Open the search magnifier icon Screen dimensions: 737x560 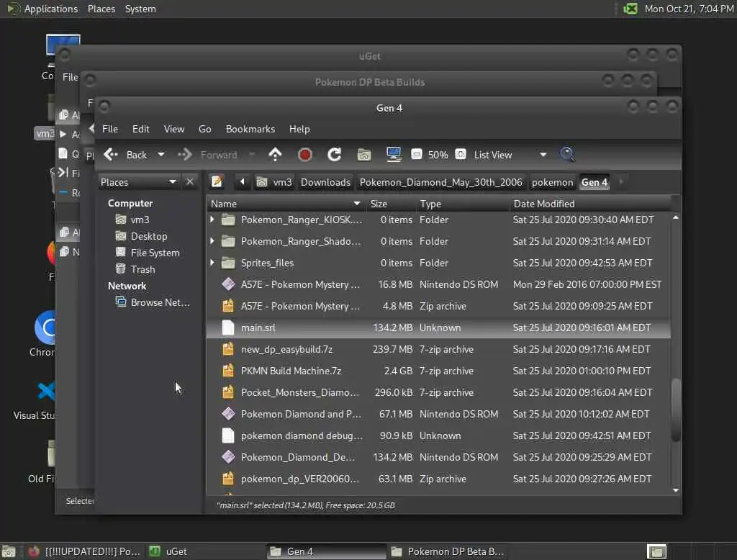(x=567, y=155)
